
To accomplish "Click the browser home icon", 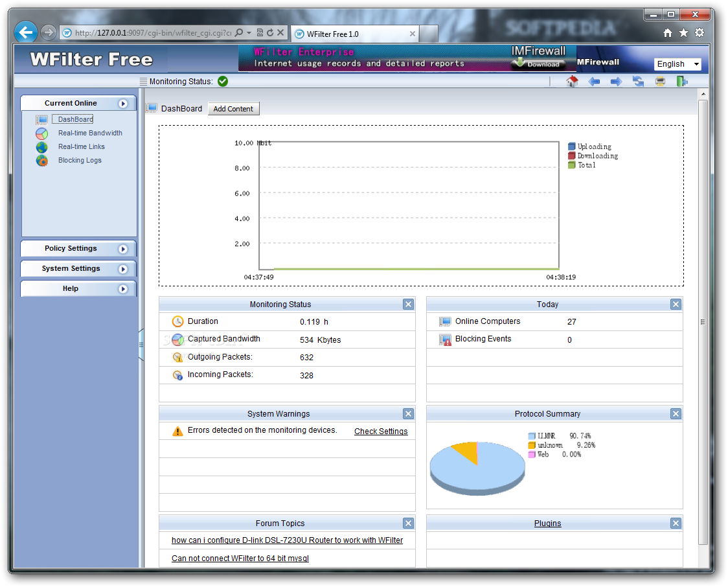I will point(668,32).
